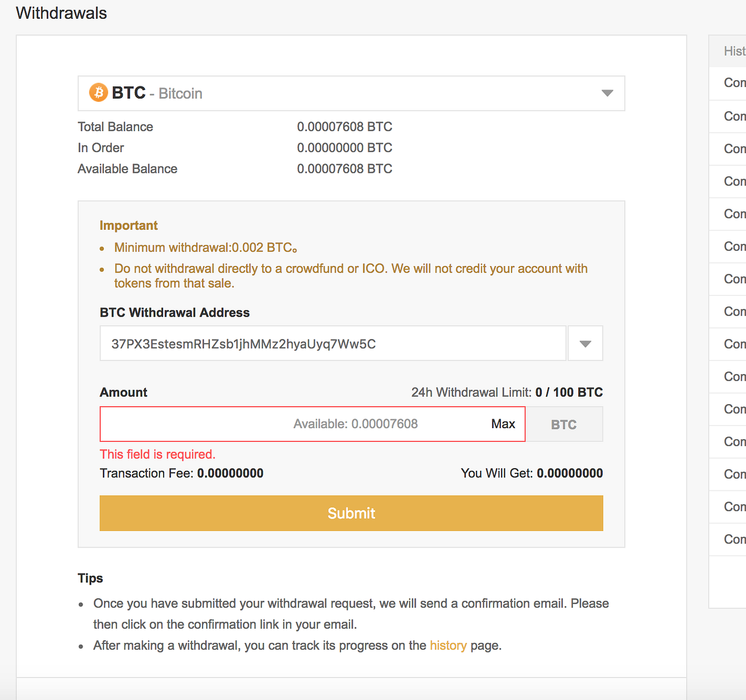Submit the withdrawal request
The image size is (746, 700).
(x=351, y=513)
